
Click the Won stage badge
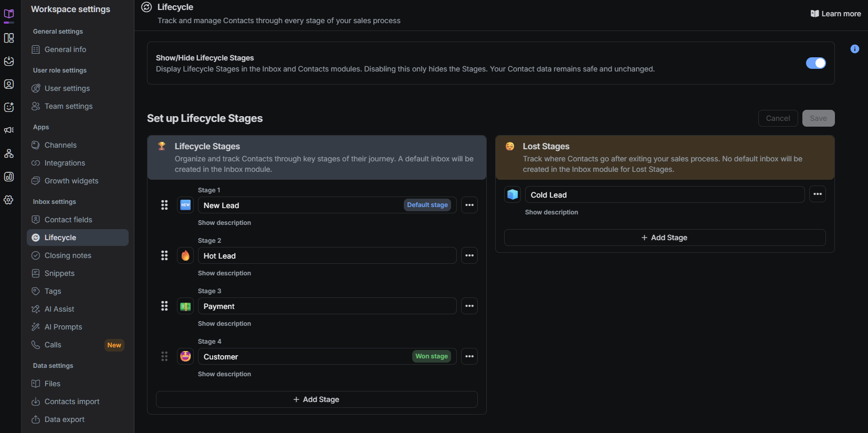coord(432,356)
